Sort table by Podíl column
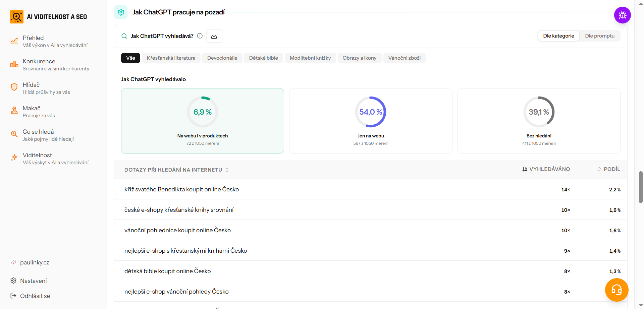The width and height of the screenshot is (644, 309). click(x=609, y=169)
